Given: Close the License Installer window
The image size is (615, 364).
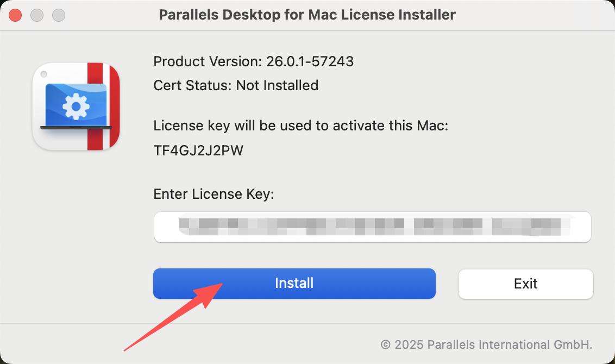Looking at the screenshot, I should [15, 15].
